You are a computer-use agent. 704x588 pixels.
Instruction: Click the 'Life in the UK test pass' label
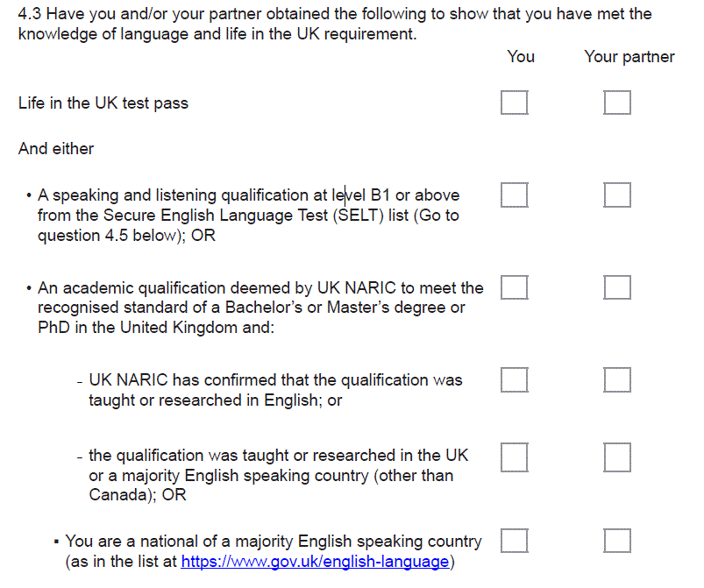pos(103,103)
